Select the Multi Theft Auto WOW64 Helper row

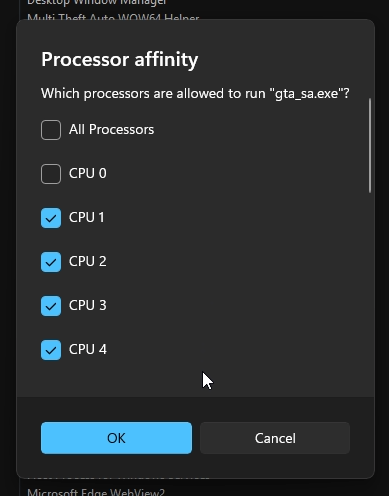(113, 17)
